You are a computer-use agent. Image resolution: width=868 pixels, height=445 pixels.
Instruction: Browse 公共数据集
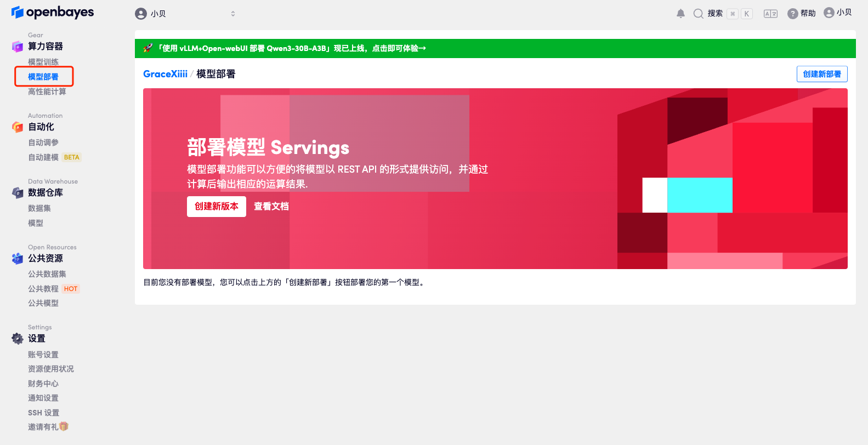pos(47,274)
